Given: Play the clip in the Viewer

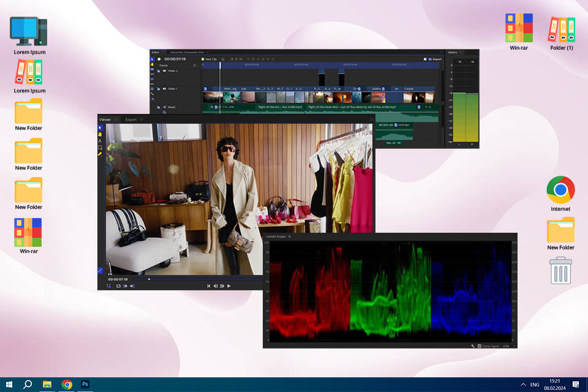Looking at the screenshot, I should 228,286.
